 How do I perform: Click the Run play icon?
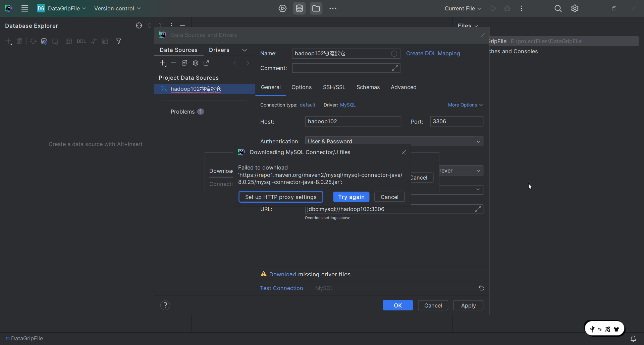tap(493, 8)
